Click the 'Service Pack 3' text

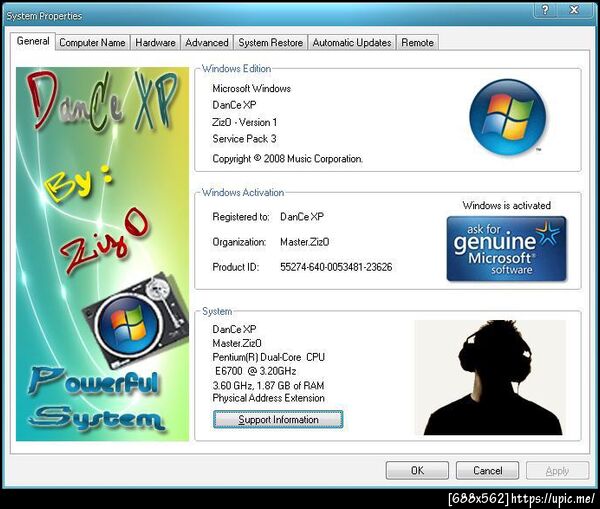pyautogui.click(x=244, y=139)
